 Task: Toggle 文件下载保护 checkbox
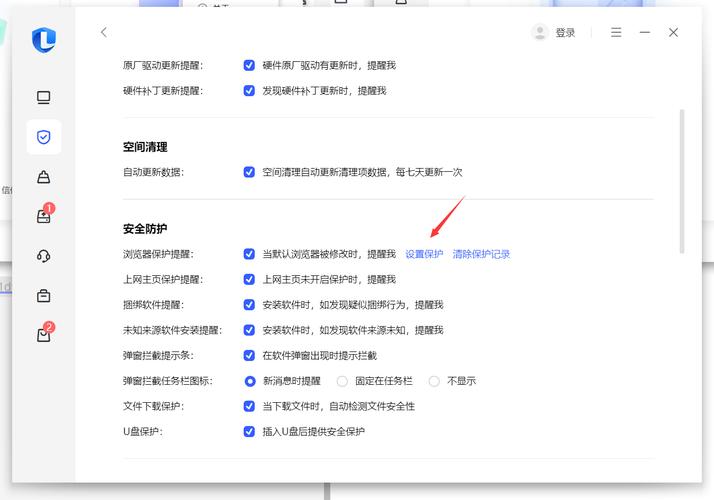[249, 406]
